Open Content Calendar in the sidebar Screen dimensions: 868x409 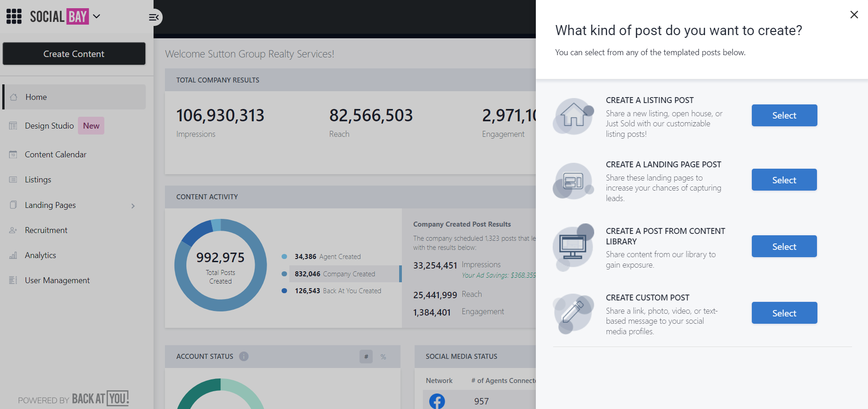(x=56, y=155)
